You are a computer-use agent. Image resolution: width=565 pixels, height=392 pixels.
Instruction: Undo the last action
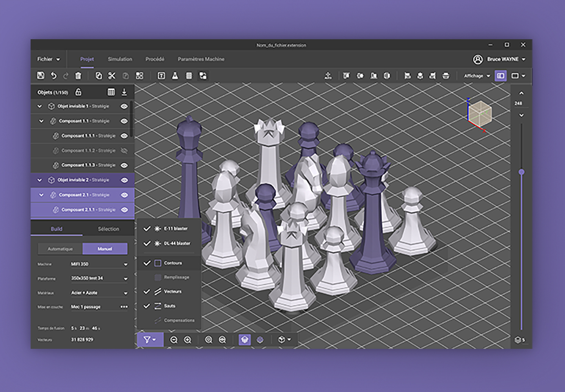point(54,76)
